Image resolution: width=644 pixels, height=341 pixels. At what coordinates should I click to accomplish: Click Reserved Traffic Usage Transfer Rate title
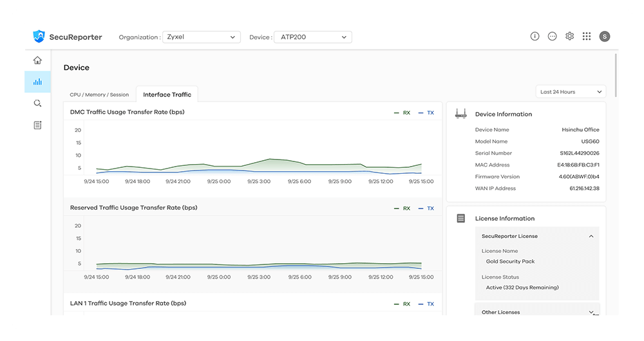pos(133,208)
